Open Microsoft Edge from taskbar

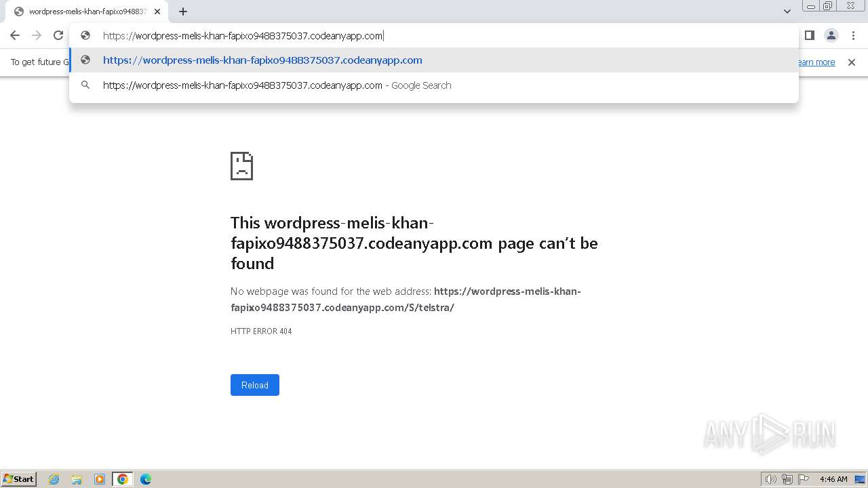coord(146,479)
